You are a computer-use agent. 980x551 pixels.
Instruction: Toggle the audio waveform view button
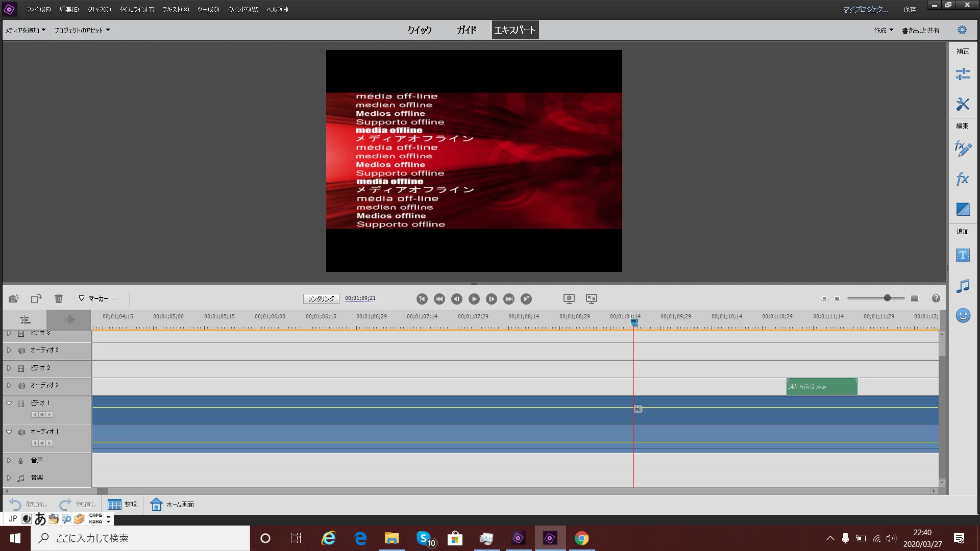click(x=68, y=320)
